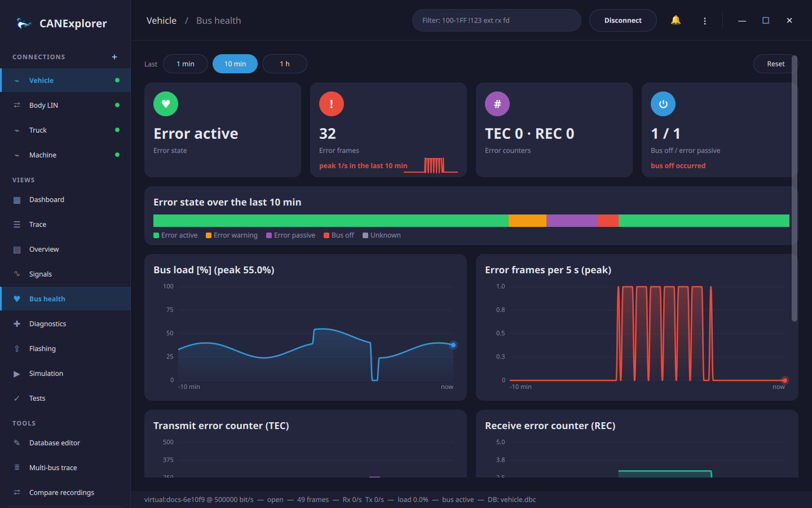Click 'peak 1/s in the last 10 min' text

[363, 166]
